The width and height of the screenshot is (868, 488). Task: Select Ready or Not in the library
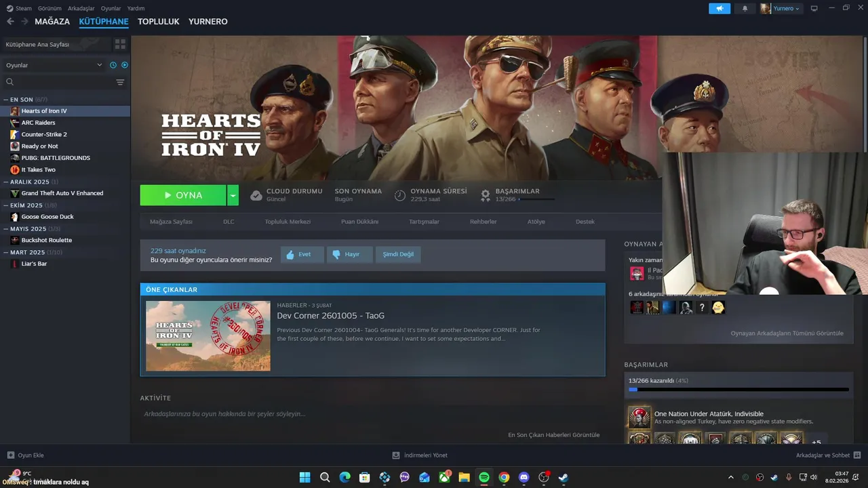65,146
